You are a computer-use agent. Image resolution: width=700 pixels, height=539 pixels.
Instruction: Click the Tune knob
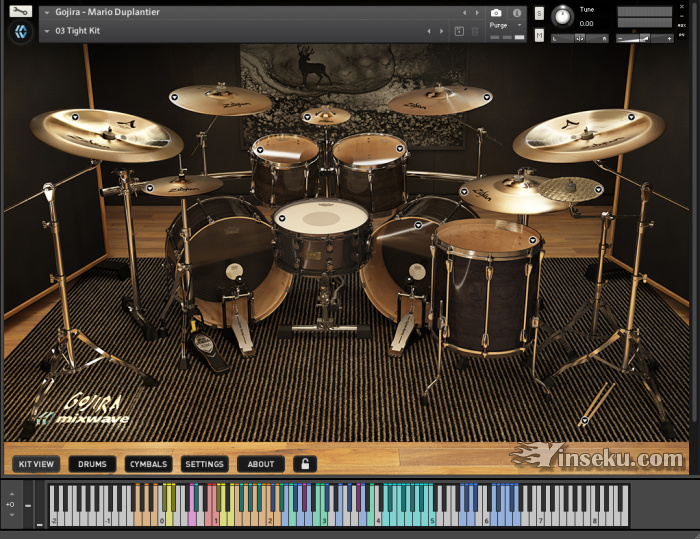(563, 16)
